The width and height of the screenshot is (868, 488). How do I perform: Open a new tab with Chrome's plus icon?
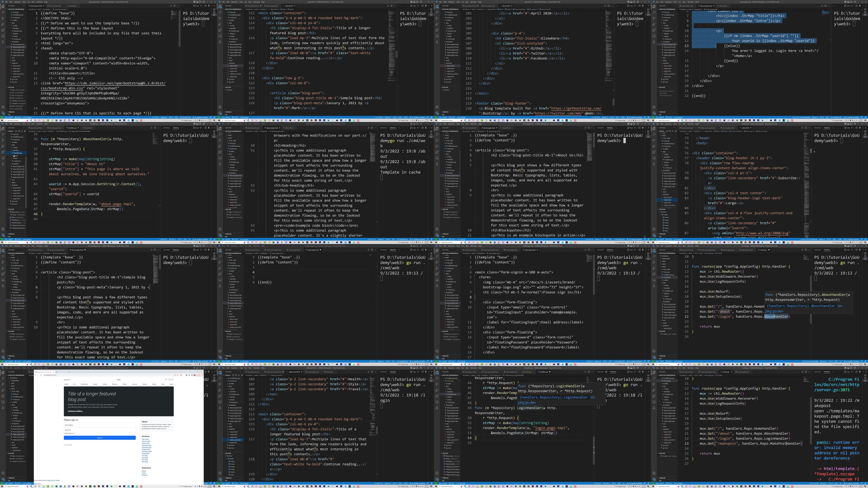57,372
